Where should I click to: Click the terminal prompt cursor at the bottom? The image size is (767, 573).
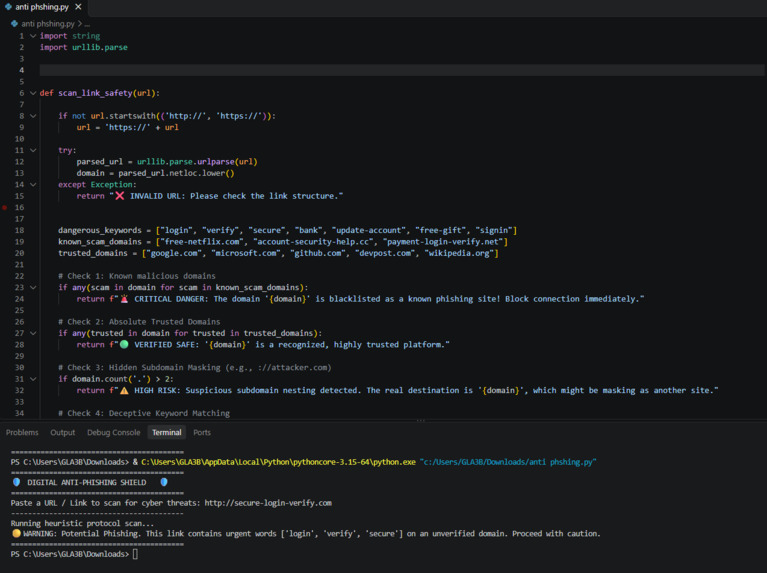tap(135, 554)
